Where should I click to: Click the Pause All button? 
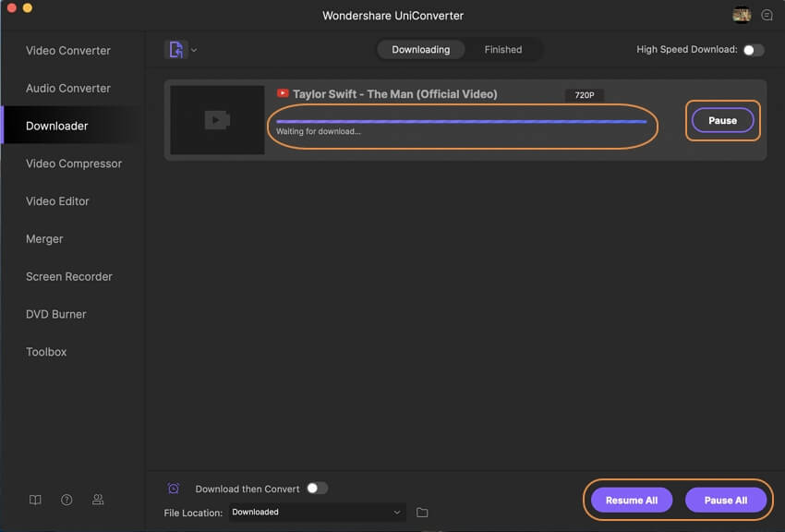click(x=725, y=500)
